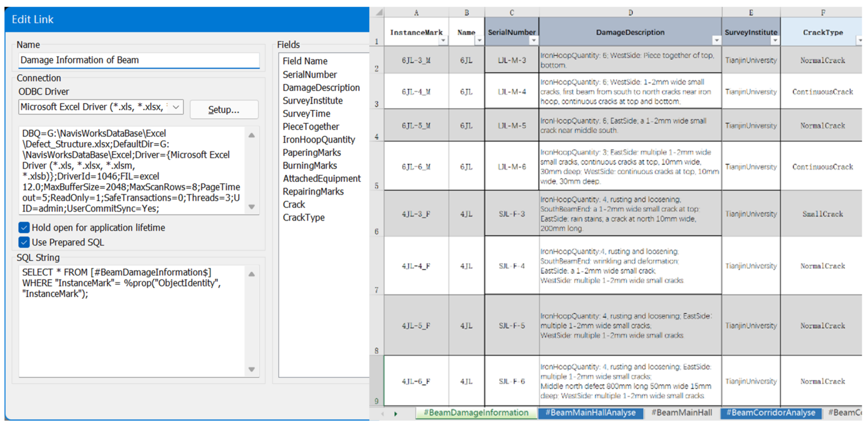Toggle Hold open for application lifetime
Screen dimensions: 868x430
click(x=24, y=228)
